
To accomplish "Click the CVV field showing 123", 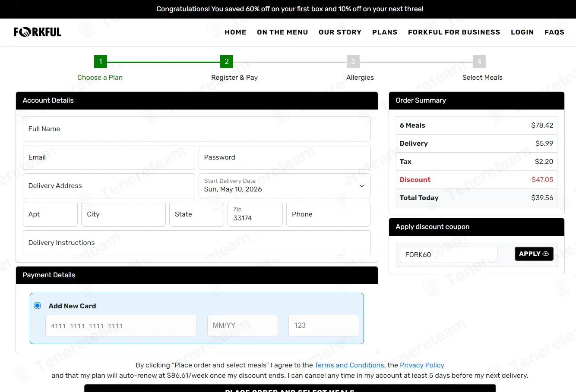I will [x=324, y=326].
